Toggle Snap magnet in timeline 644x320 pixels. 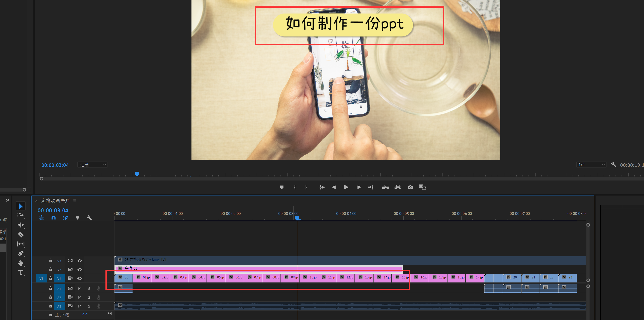tap(54, 218)
